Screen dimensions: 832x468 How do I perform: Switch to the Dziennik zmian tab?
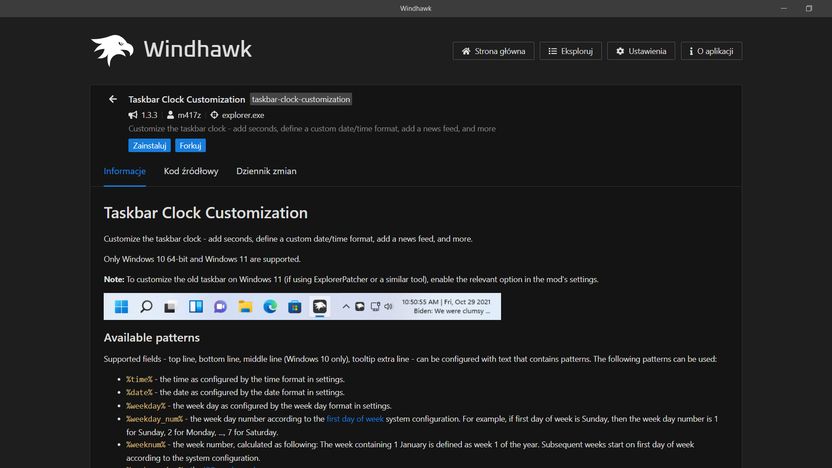coord(266,171)
